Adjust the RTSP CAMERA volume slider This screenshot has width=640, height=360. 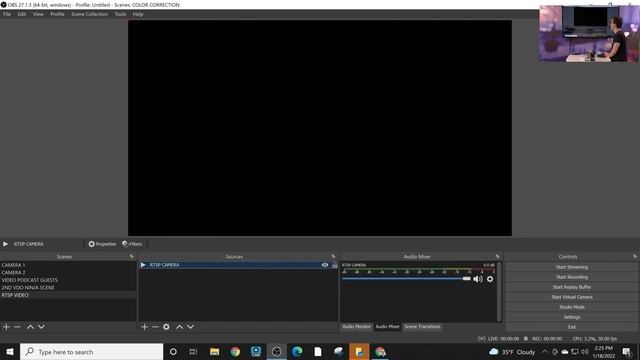pyautogui.click(x=407, y=279)
